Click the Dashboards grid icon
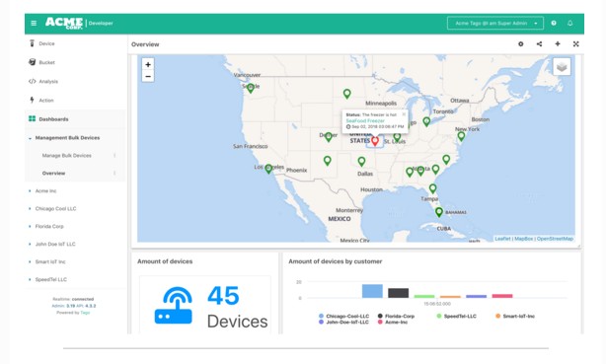Viewport: 606px width, 364px height. point(33,118)
